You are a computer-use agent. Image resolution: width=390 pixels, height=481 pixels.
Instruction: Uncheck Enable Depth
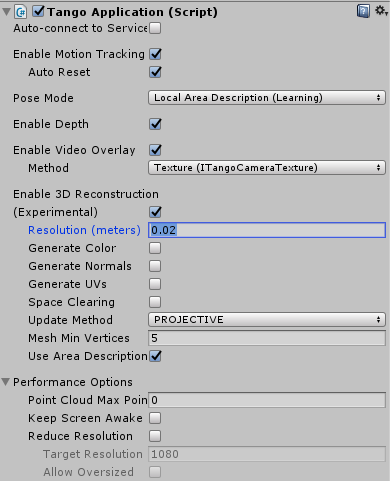155,124
